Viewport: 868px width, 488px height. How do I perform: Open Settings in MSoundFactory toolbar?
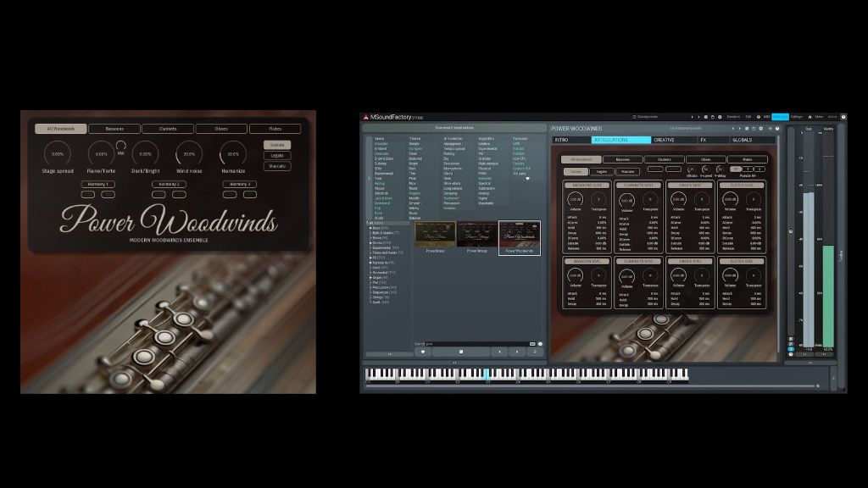(x=796, y=117)
